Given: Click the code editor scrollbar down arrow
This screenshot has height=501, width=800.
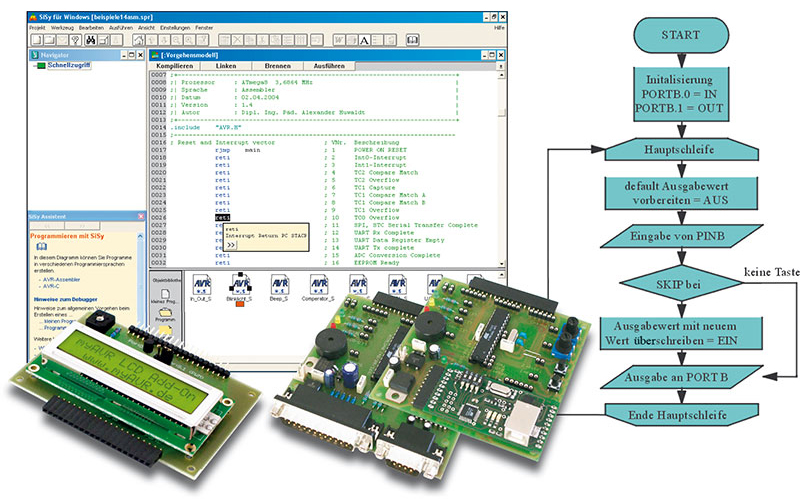Looking at the screenshot, I should coord(502,264).
